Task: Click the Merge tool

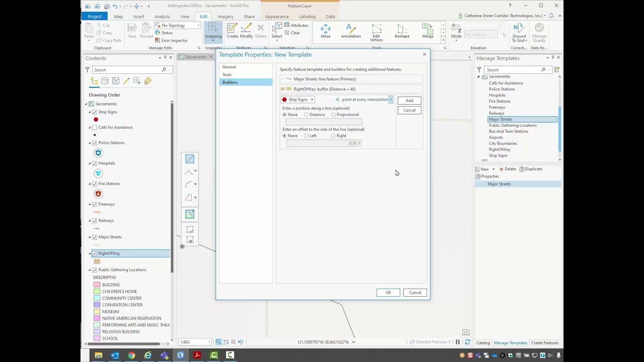Action: [428, 31]
